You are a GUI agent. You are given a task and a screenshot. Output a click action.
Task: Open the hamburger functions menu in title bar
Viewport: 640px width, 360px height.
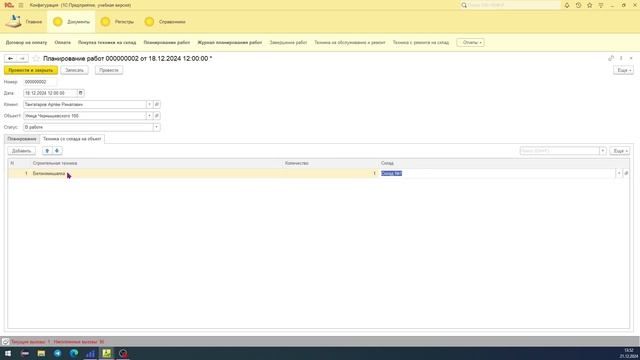[21, 5]
